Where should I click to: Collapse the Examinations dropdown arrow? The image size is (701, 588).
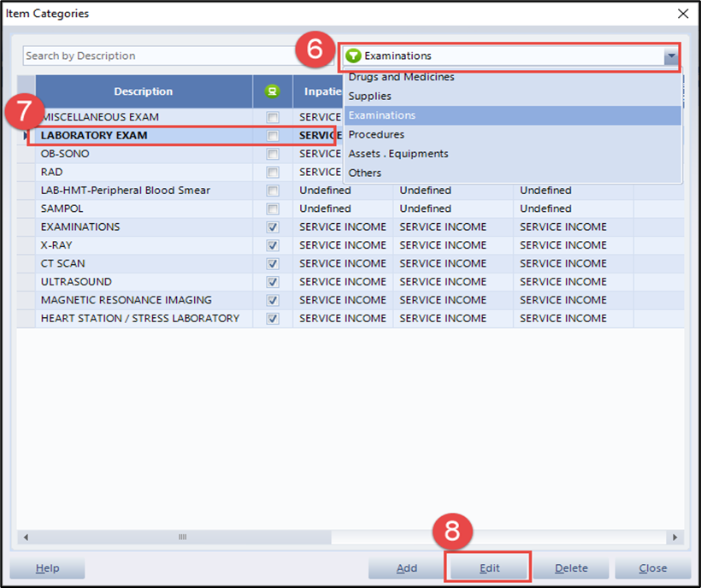672,56
